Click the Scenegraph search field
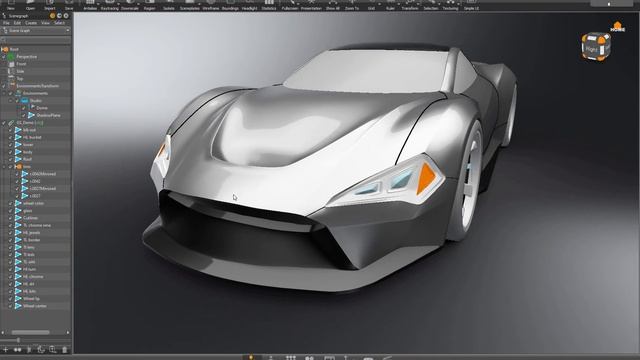 coord(36,40)
